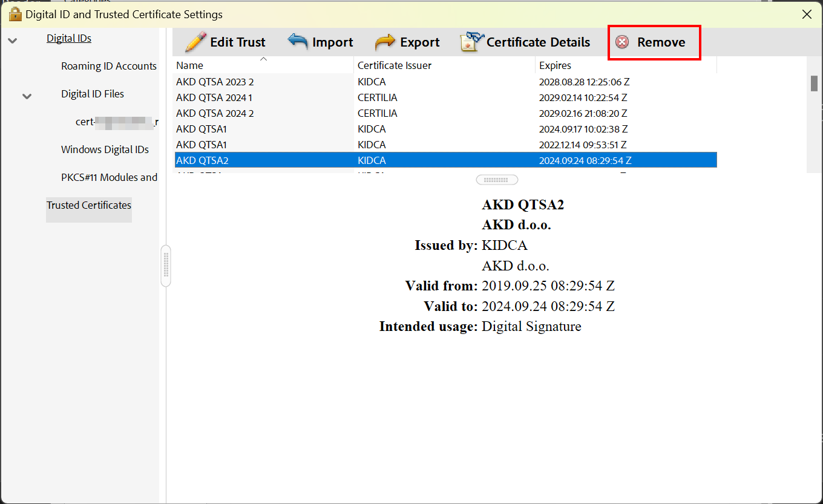Click the horizontal panel splitter handle

496,179
